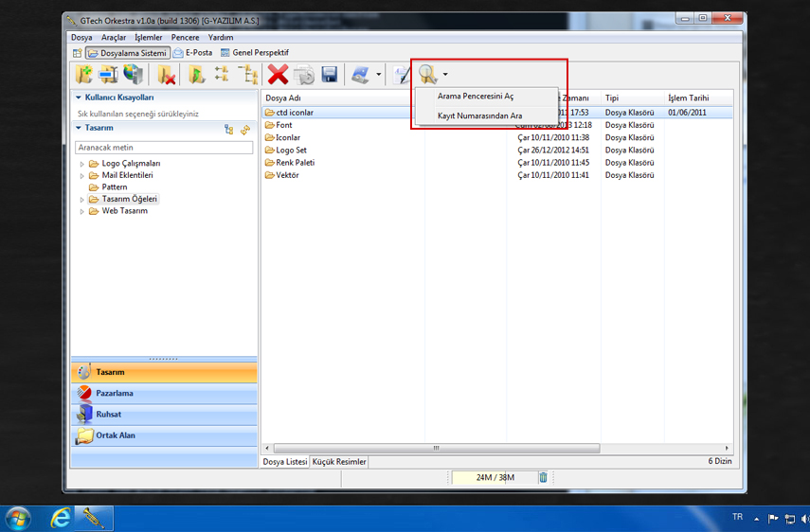Expand the Tasarım Öğeleri tree folder
The image size is (810, 532).
(x=81, y=200)
